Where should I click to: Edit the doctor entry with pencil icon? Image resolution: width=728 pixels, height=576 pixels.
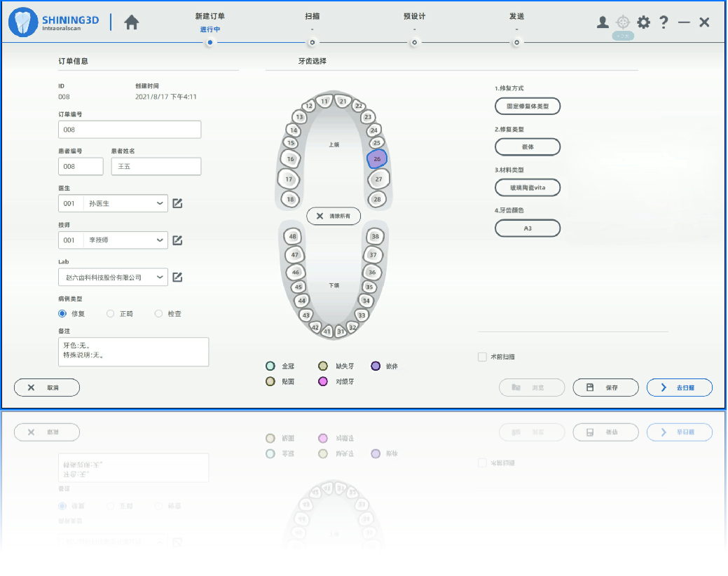pyautogui.click(x=178, y=203)
